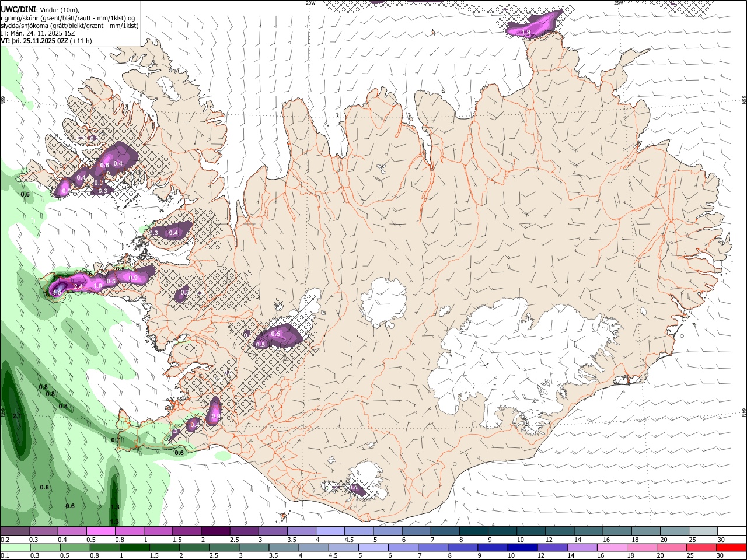Click the 'slydda/snjókoma' snow legend description line

point(69,26)
